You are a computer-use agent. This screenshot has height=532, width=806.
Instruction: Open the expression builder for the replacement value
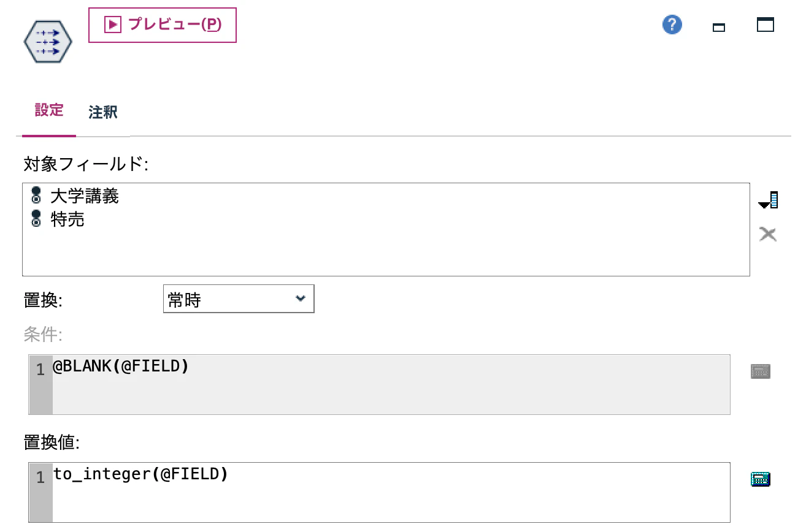click(760, 479)
